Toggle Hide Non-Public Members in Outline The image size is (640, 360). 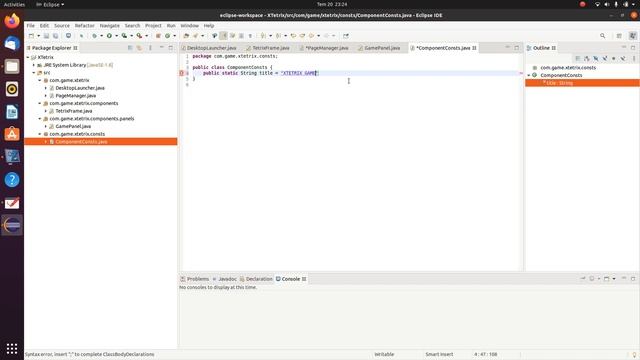point(613,58)
